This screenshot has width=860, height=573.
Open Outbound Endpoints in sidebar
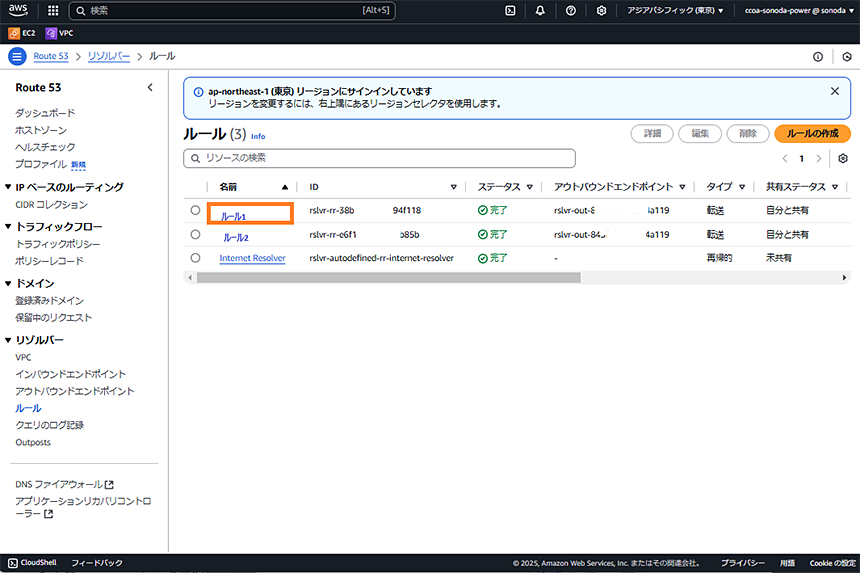(x=75, y=391)
